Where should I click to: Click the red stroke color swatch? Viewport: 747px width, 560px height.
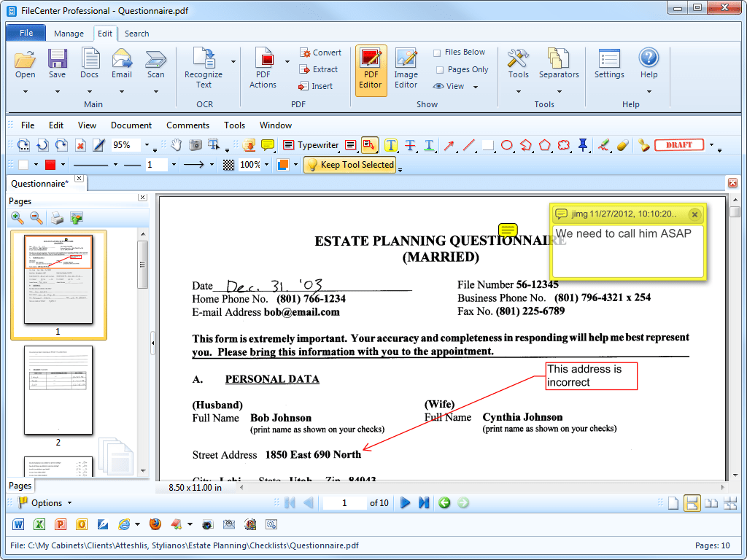[50, 165]
